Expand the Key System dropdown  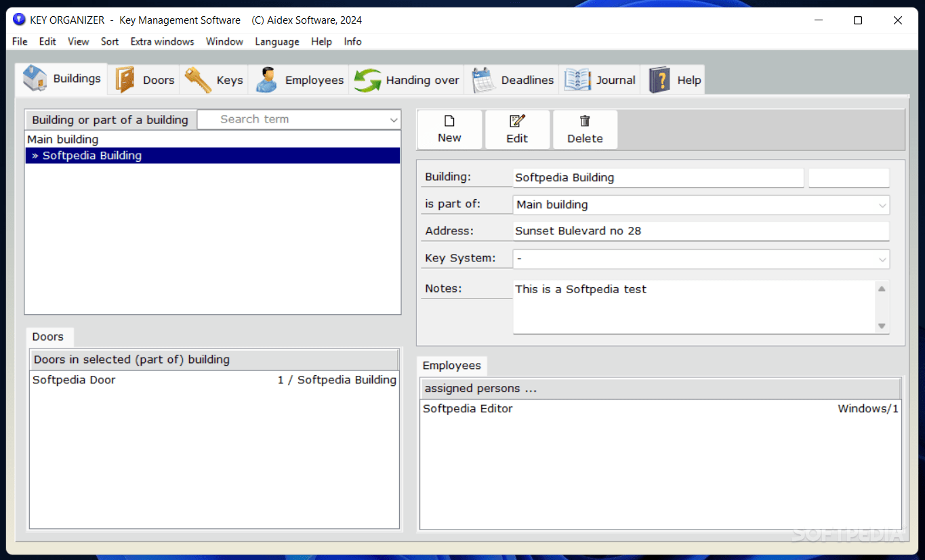pyautogui.click(x=882, y=259)
